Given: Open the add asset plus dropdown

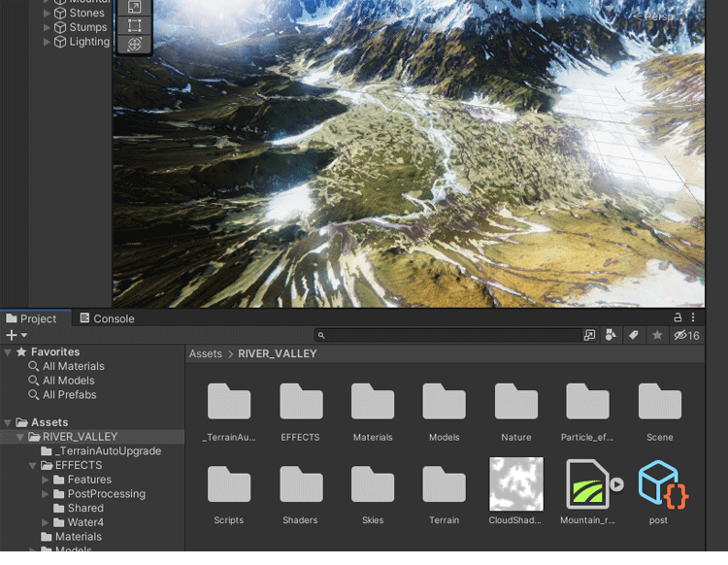Looking at the screenshot, I should click(14, 335).
